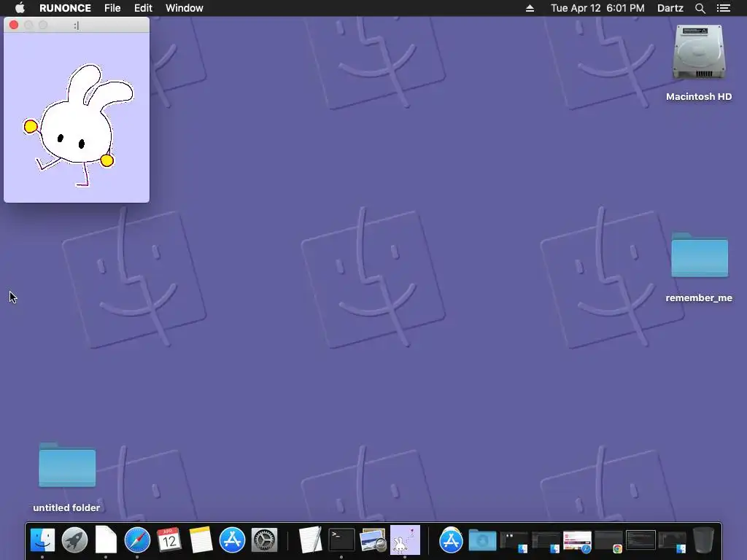Open Preview app in the Dock
Viewport: 747px width, 560px height.
[x=373, y=541]
